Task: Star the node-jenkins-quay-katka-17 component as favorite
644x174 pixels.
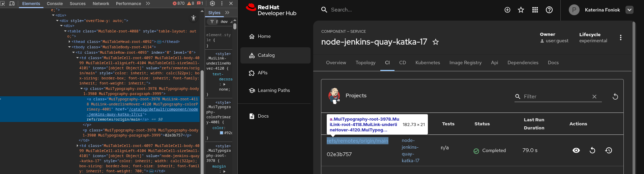Action: [436, 42]
